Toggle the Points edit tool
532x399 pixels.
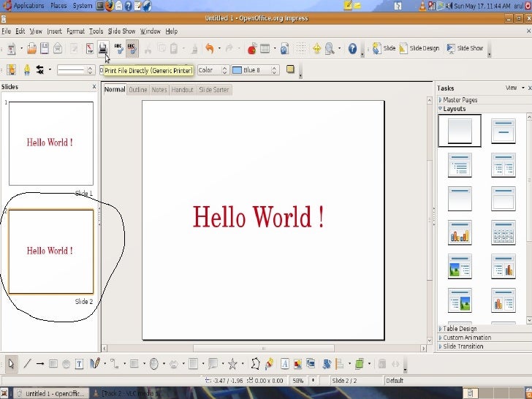(256, 364)
